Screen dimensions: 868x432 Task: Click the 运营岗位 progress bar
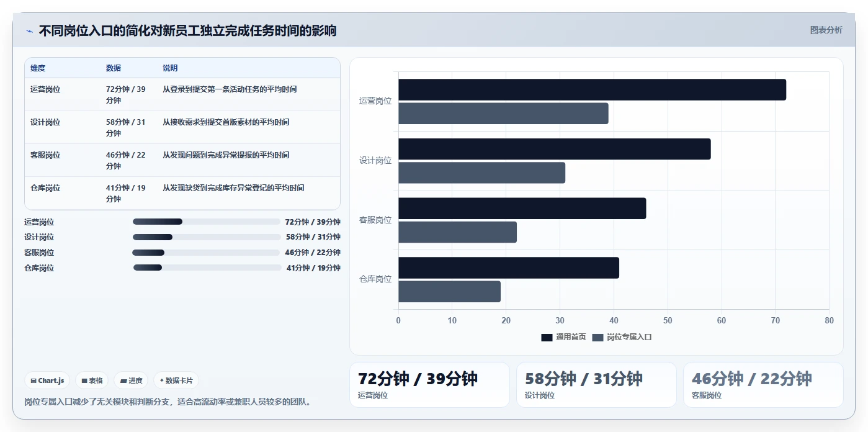pyautogui.click(x=207, y=222)
